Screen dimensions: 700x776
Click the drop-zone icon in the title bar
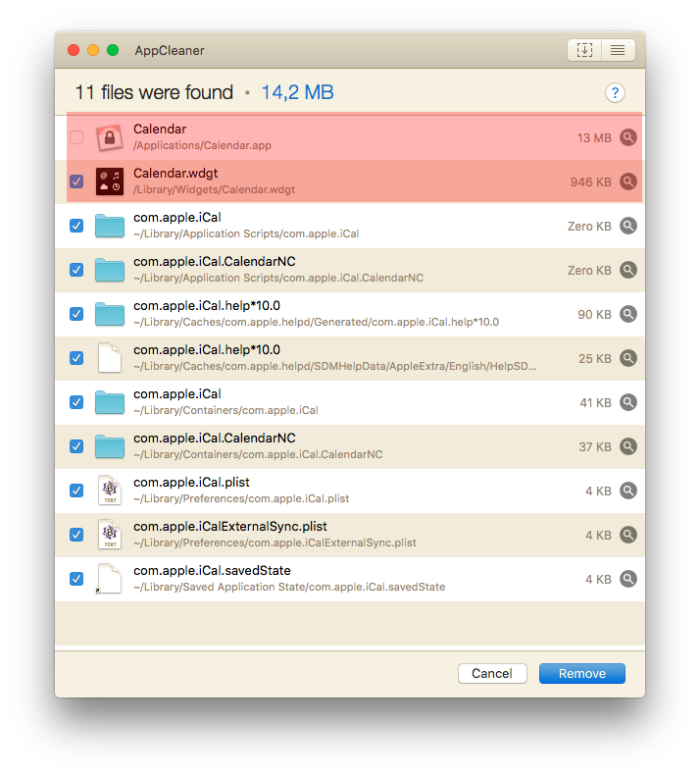point(584,50)
